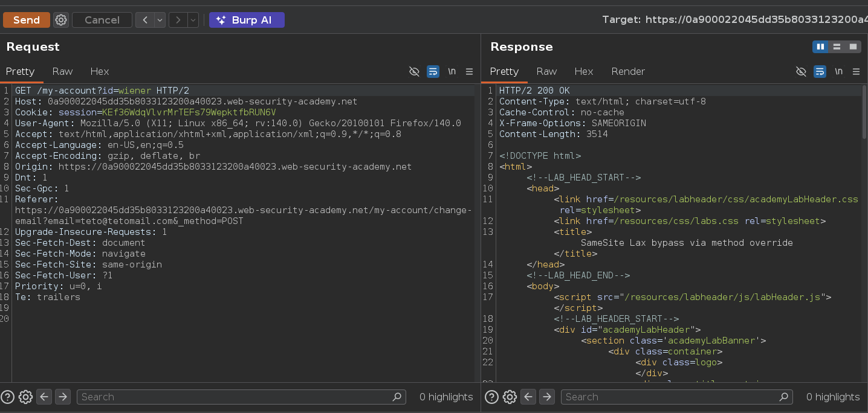Click magnifier icon in Request search

coord(397,397)
